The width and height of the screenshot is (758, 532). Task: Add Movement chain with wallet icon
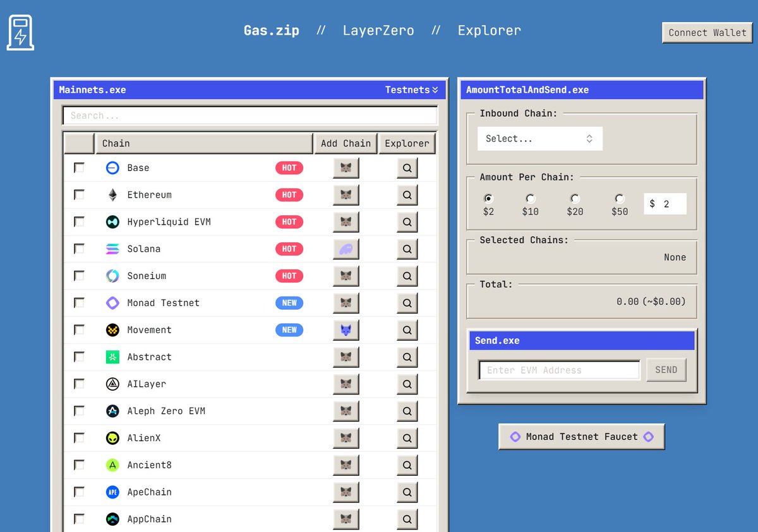[x=346, y=330]
